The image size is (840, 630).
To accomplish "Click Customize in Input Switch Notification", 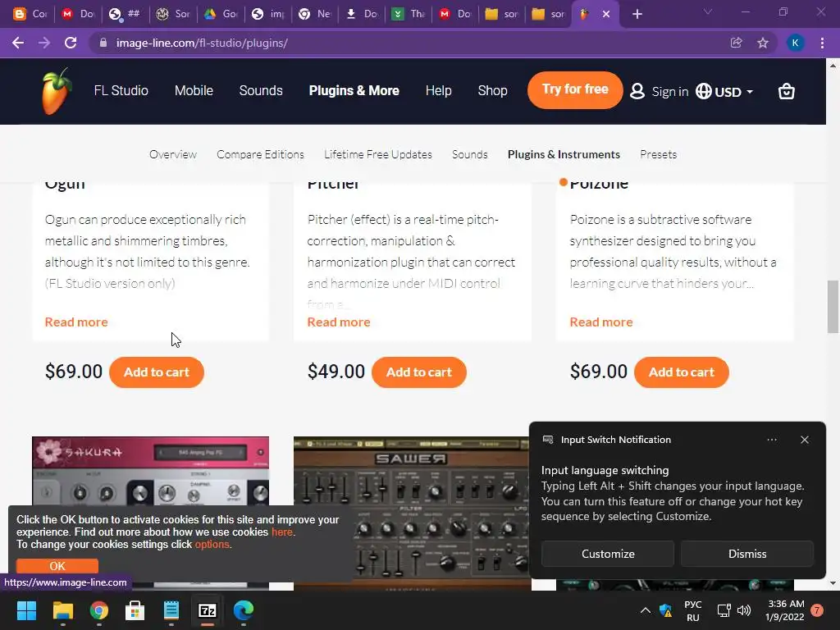I will (x=608, y=554).
